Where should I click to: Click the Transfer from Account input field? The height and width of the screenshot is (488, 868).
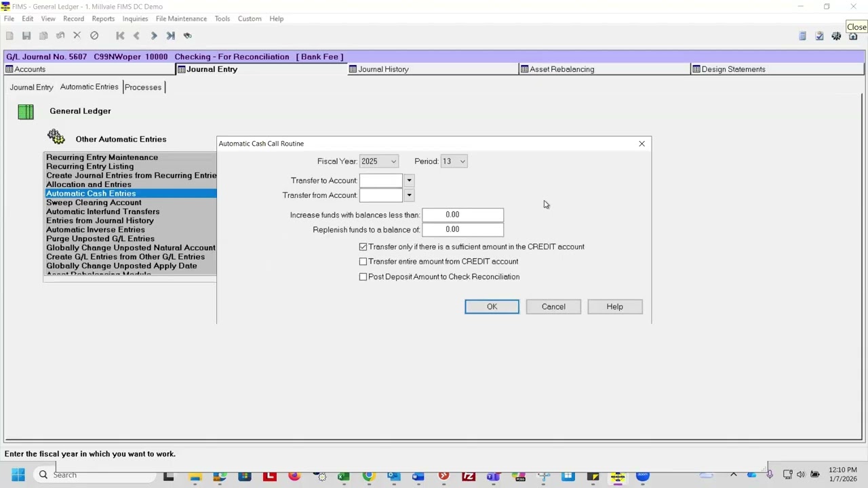pos(381,195)
